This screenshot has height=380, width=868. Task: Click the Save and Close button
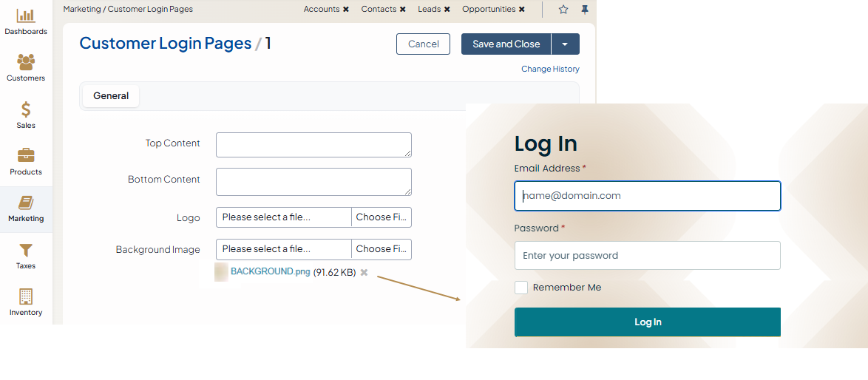tap(506, 44)
